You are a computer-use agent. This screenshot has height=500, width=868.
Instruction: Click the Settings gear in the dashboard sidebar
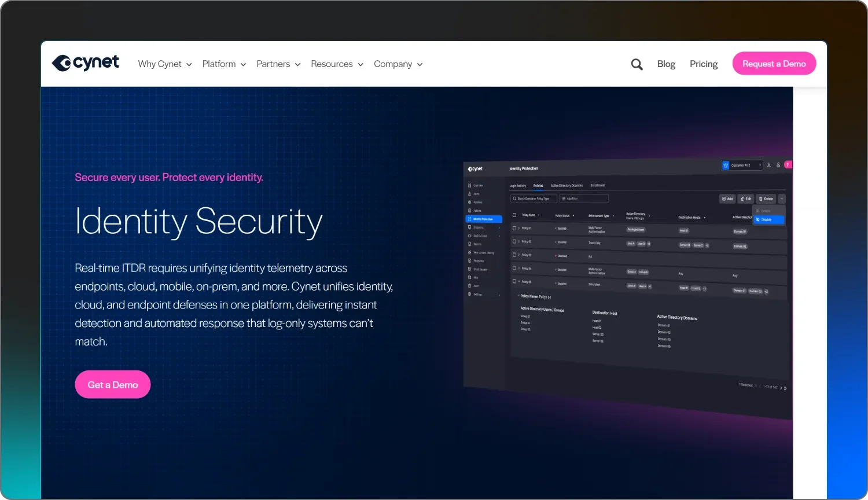pos(469,294)
